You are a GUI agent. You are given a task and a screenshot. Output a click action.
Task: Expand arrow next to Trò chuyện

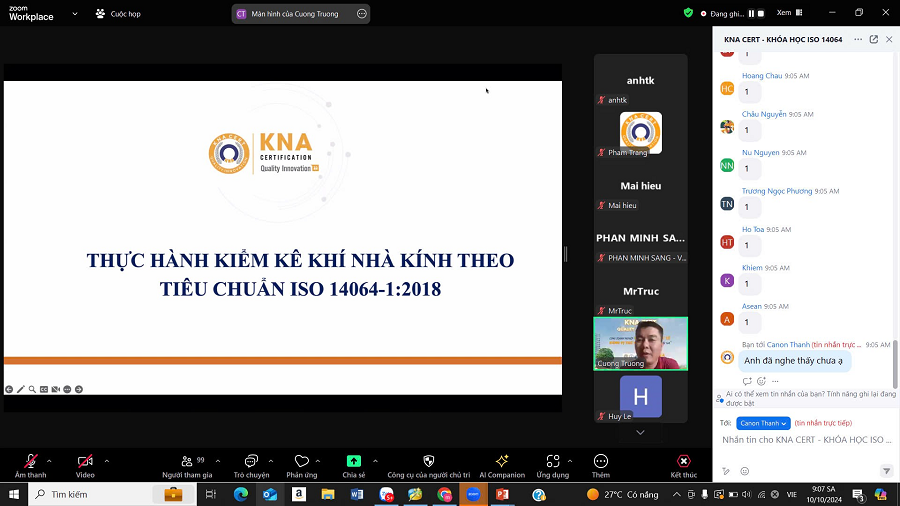tap(271, 461)
